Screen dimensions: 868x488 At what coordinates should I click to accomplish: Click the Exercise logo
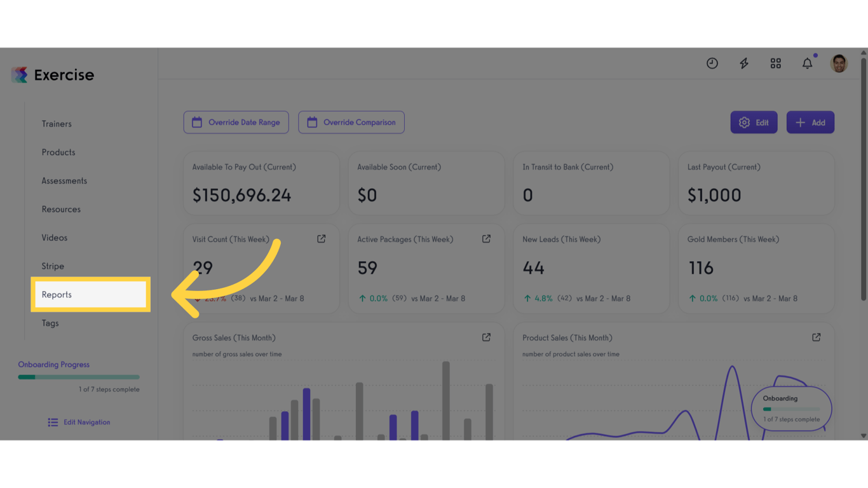[x=53, y=75]
